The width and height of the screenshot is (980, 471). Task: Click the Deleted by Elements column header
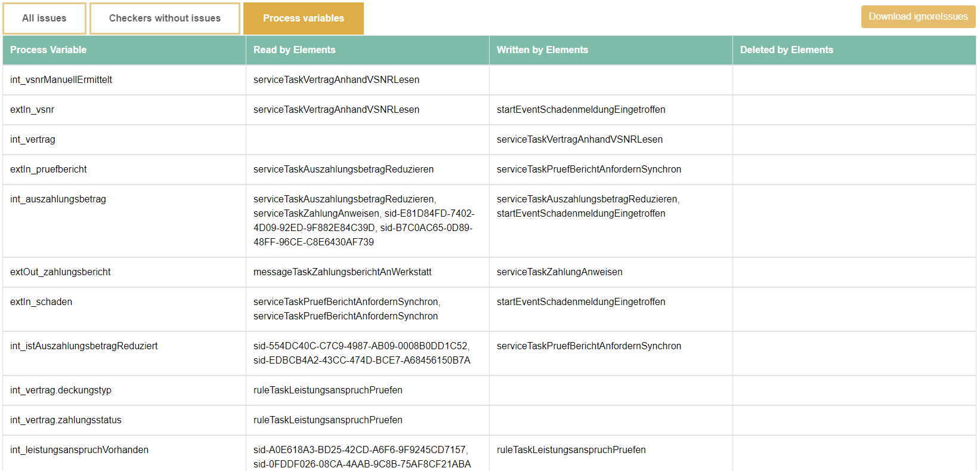[x=854, y=50]
